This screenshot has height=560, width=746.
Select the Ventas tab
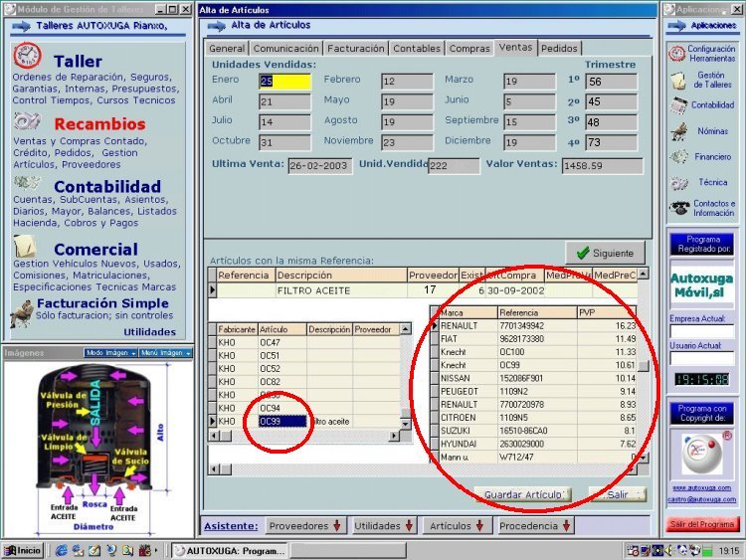[x=515, y=47]
